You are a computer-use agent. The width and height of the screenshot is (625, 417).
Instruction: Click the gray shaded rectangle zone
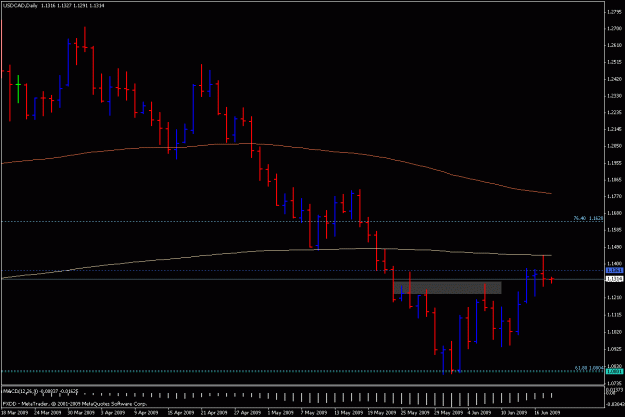[x=447, y=288]
